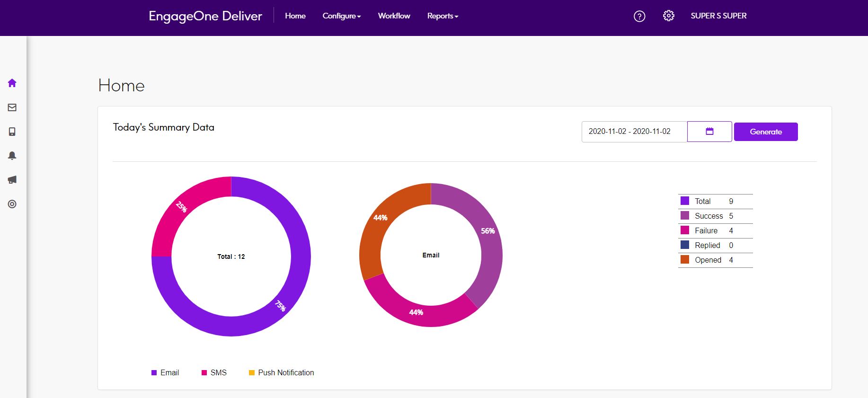This screenshot has width=868, height=398.
Task: Click the 'Today's Summary Data' heading
Action: click(164, 127)
